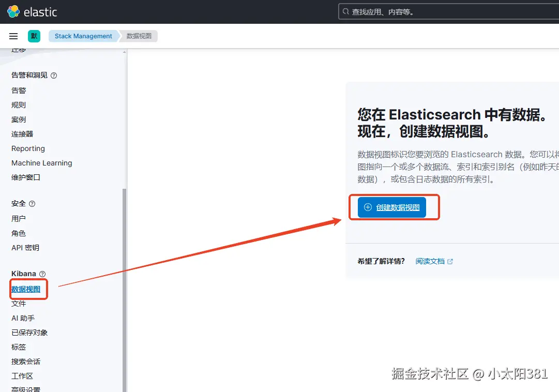The height and width of the screenshot is (392, 559).
Task: Click the sidebar vertical scrollbar
Action: click(125, 290)
